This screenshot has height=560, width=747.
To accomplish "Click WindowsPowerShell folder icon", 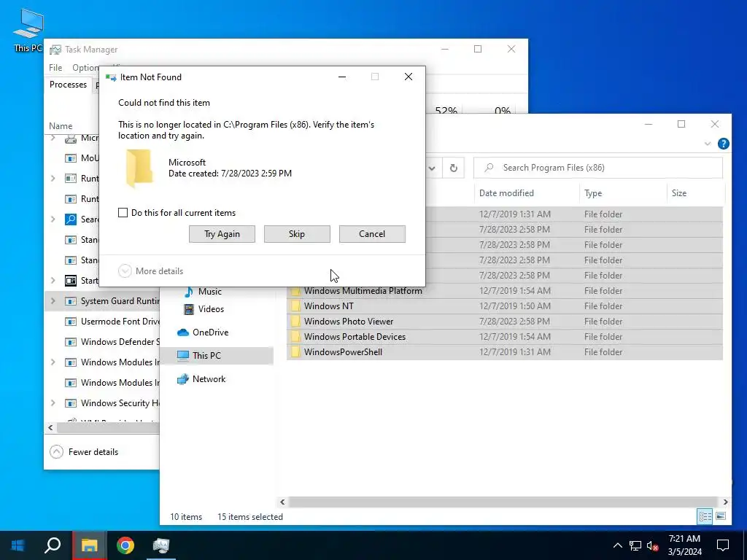I will [x=295, y=352].
